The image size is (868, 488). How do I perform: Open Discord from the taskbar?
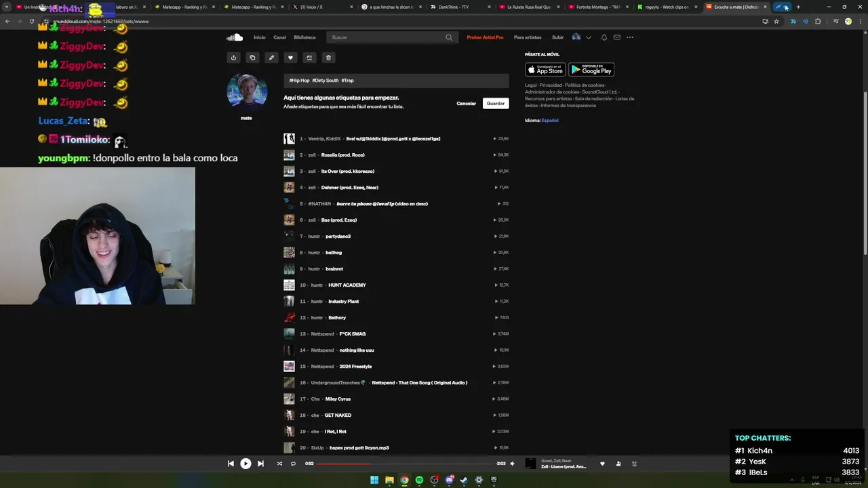[449, 480]
